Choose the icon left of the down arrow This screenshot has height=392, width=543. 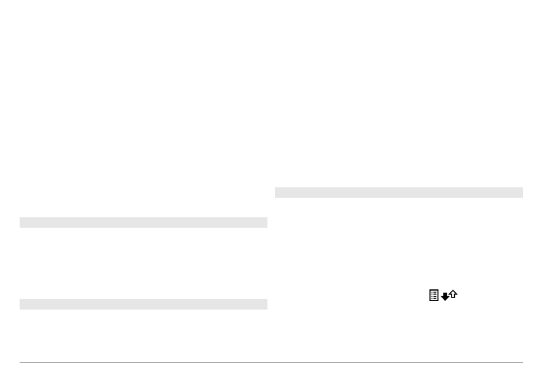pos(433,295)
